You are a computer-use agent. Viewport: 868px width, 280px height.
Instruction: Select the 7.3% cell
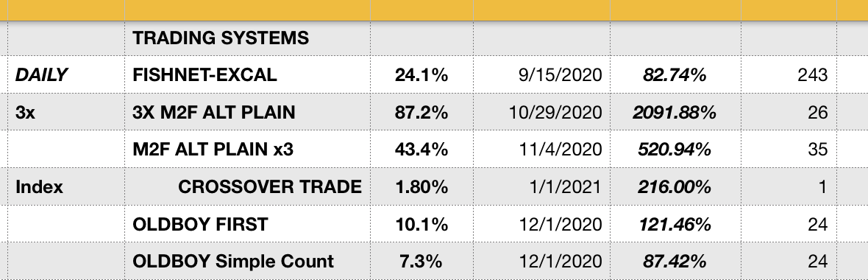421,261
